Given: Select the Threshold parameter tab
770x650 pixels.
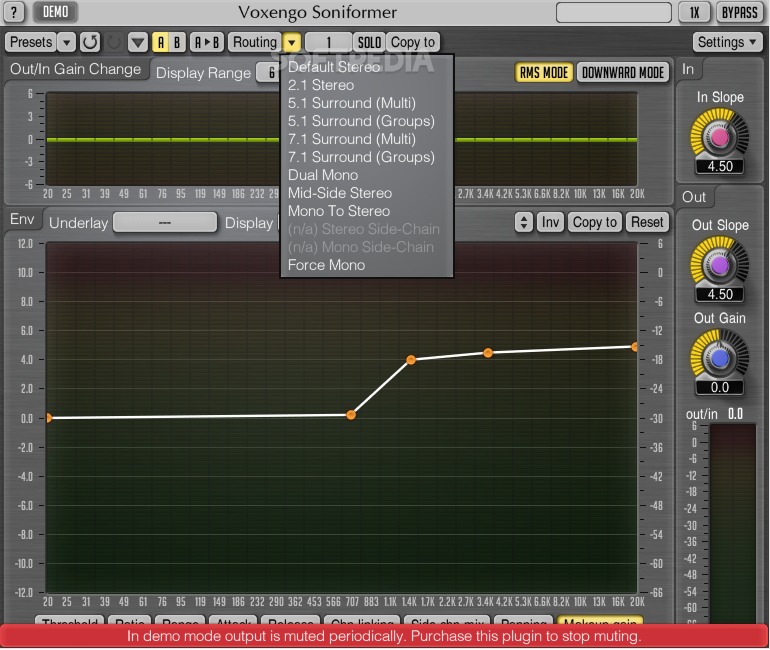Looking at the screenshot, I should pyautogui.click(x=70, y=621).
